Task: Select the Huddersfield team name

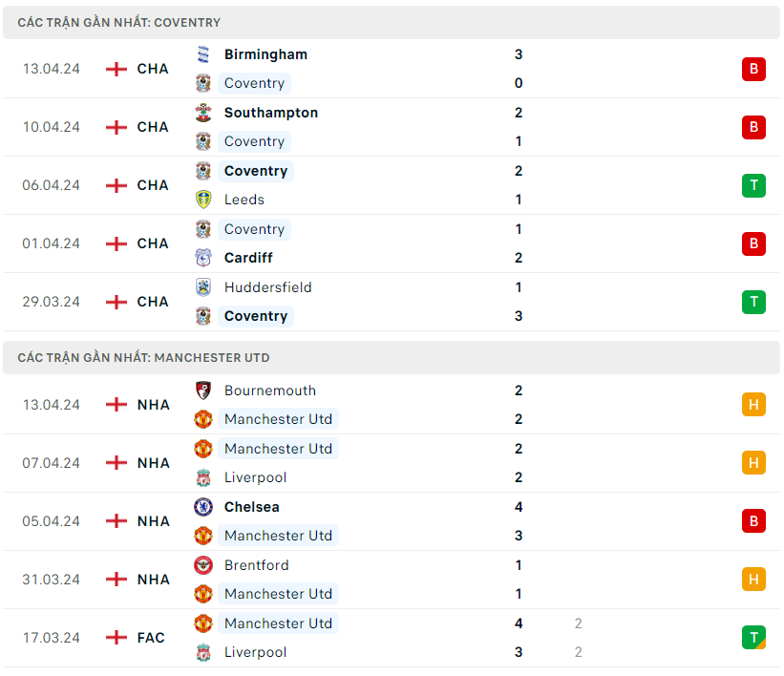Action: 268,287
